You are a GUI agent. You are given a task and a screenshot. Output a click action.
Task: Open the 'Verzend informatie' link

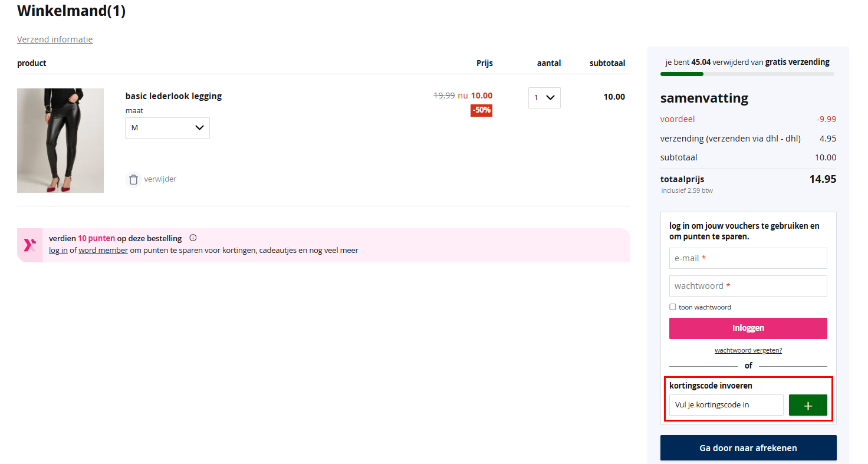click(55, 40)
